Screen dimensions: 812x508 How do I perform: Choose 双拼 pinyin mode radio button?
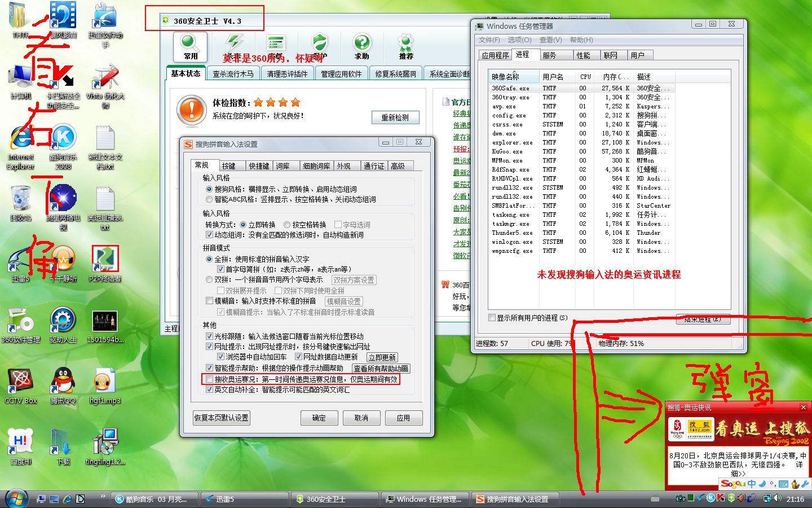point(209,280)
